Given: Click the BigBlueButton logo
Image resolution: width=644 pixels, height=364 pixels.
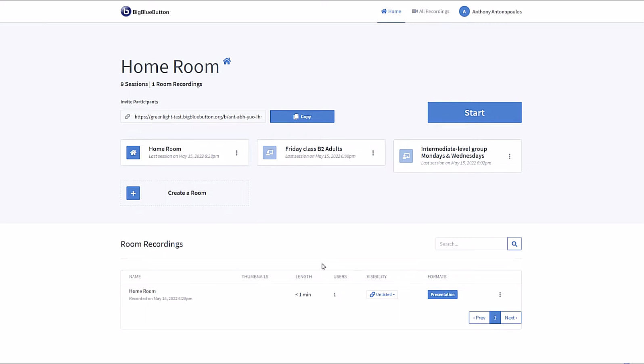Looking at the screenshot, I should tap(145, 12).
